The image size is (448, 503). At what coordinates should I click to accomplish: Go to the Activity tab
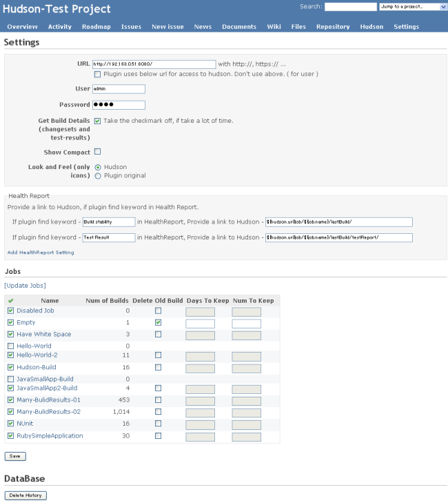pos(59,27)
